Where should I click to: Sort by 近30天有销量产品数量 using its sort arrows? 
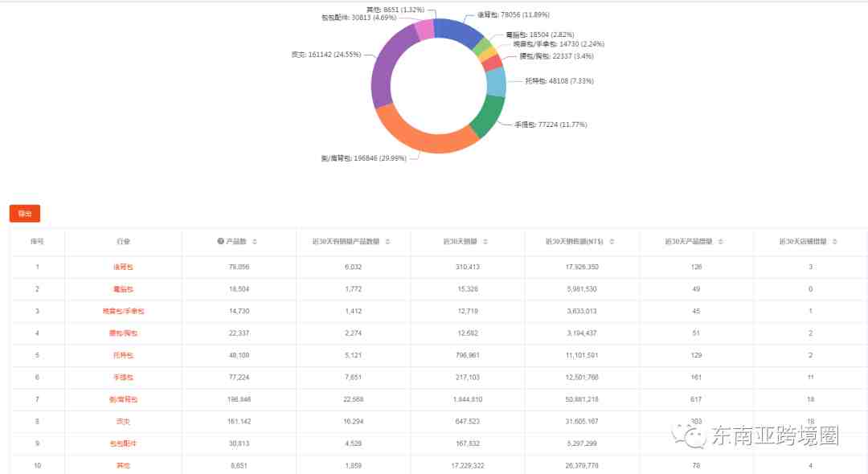387,241
